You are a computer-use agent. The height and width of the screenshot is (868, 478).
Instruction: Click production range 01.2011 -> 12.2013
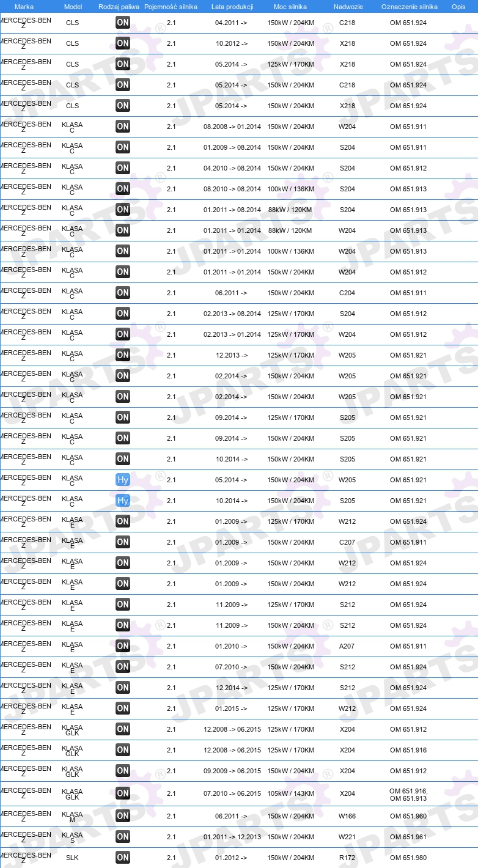pos(232,837)
